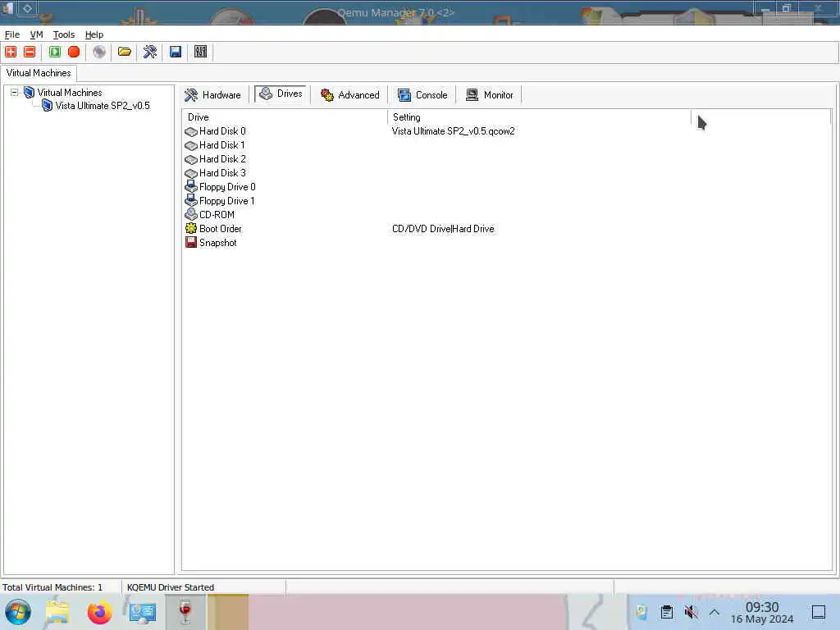Click Total Virtual Machines: 1 status text

[x=52, y=587]
